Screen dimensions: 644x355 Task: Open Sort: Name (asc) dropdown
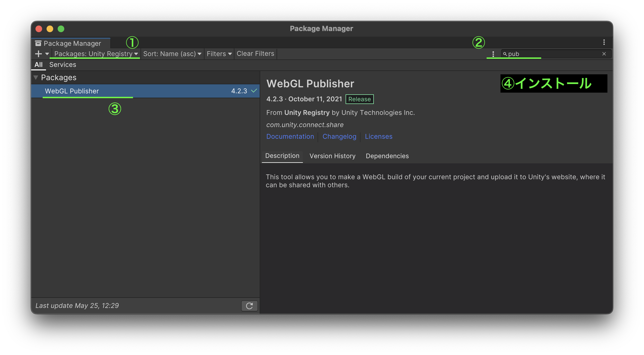(x=172, y=54)
